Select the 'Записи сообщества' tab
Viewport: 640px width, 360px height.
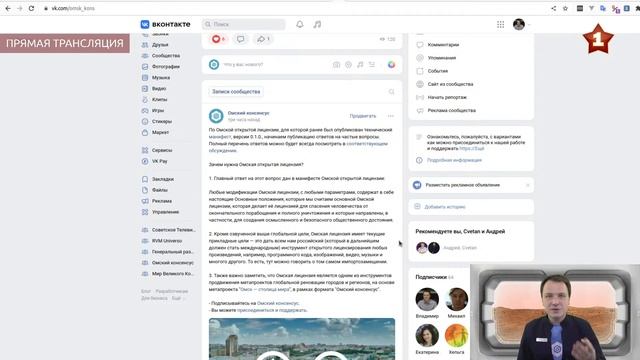pyautogui.click(x=236, y=91)
